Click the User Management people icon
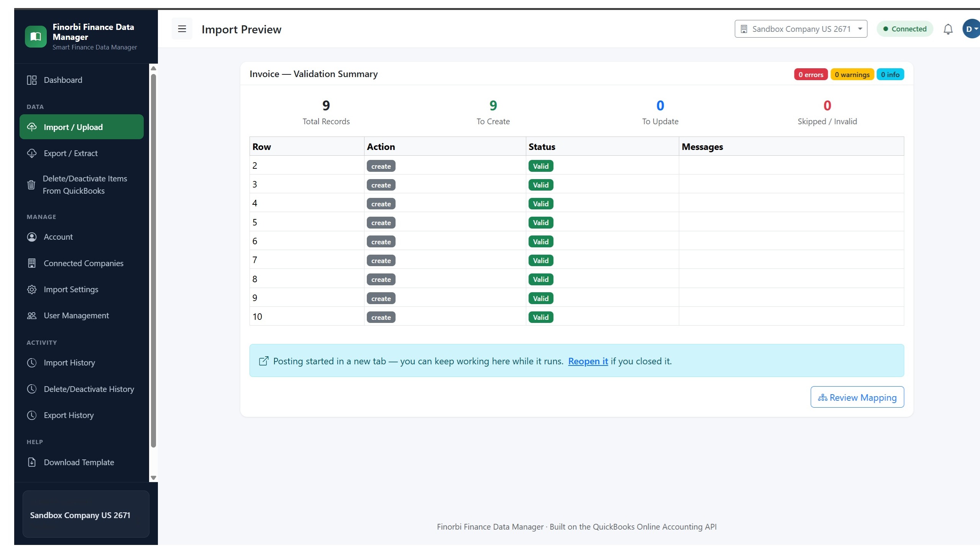The image size is (980, 553). (x=32, y=316)
